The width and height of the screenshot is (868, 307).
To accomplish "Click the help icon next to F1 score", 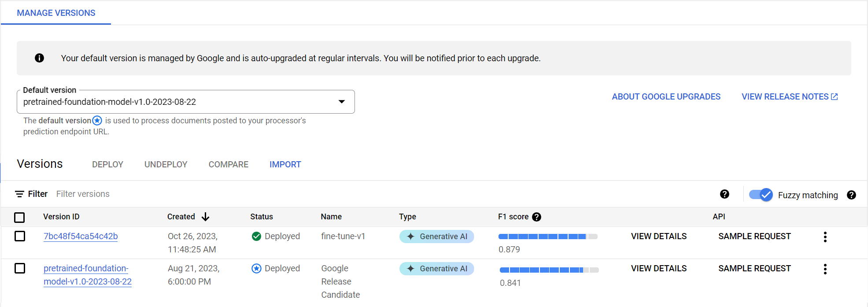I will (536, 217).
